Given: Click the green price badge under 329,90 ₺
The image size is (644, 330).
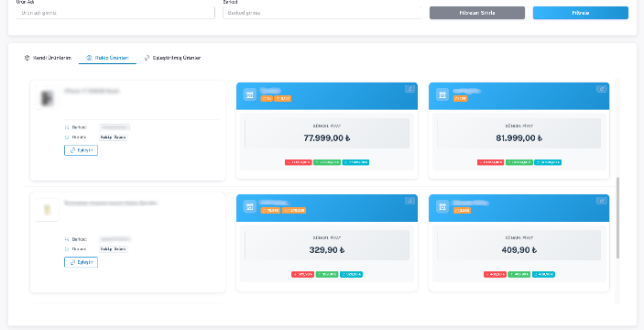Looking at the screenshot, I should coord(327,274).
